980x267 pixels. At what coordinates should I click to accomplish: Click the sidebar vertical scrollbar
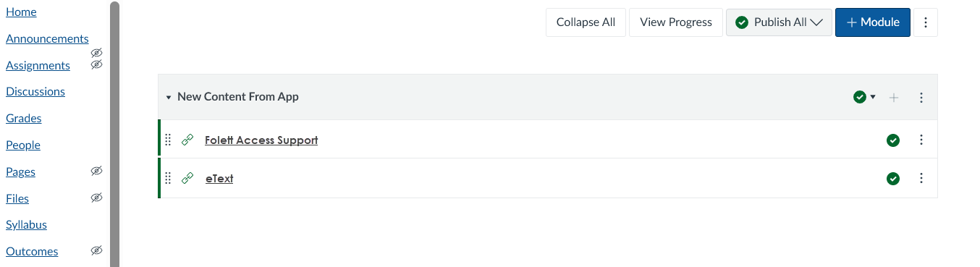coord(114,133)
